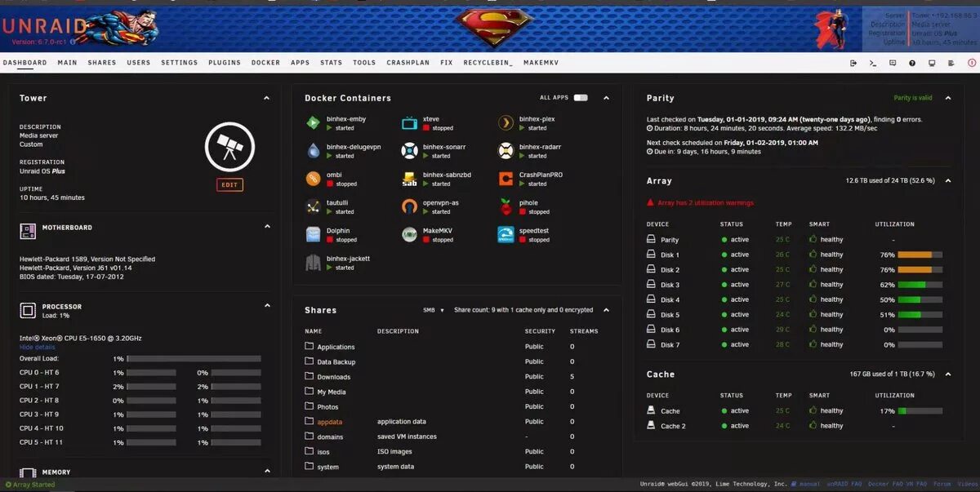
Task: Click the Cache 2 device icon
Action: 652,426
